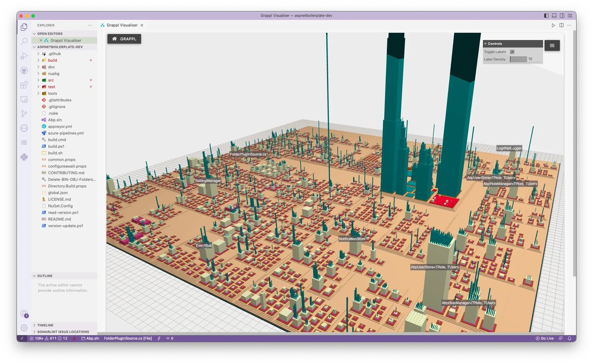Image resolution: width=593 pixels, height=364 pixels.
Task: Open the NuGet.Config file
Action: (64, 205)
